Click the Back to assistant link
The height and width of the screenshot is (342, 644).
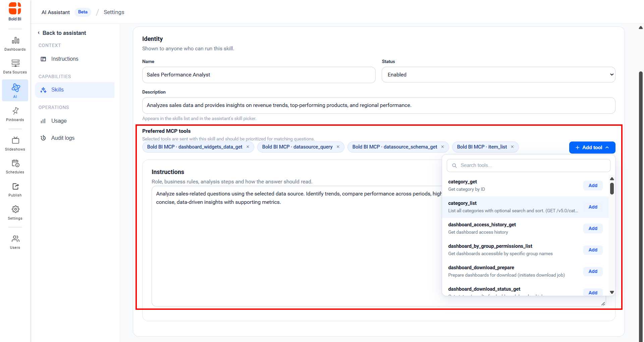64,33
